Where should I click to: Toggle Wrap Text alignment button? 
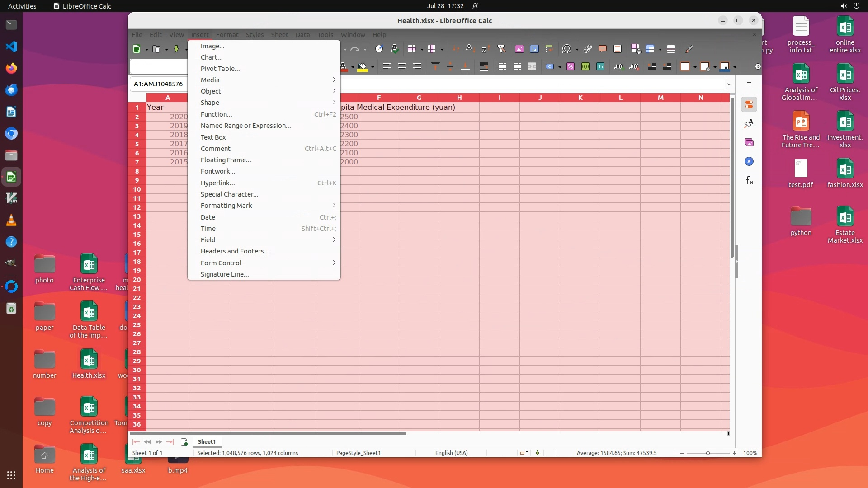(483, 67)
